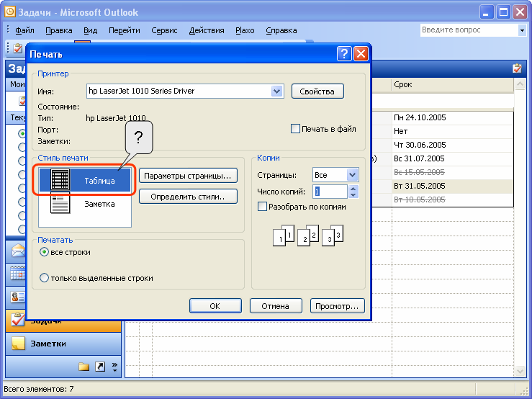Click the Print dialog help question-mark button
Screen dimensions: 532x399
(344, 53)
